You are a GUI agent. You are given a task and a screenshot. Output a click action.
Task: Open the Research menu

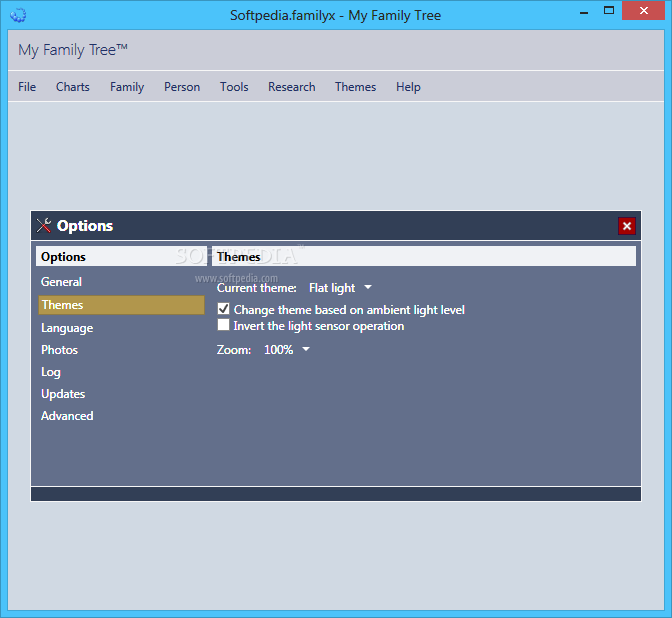click(291, 87)
